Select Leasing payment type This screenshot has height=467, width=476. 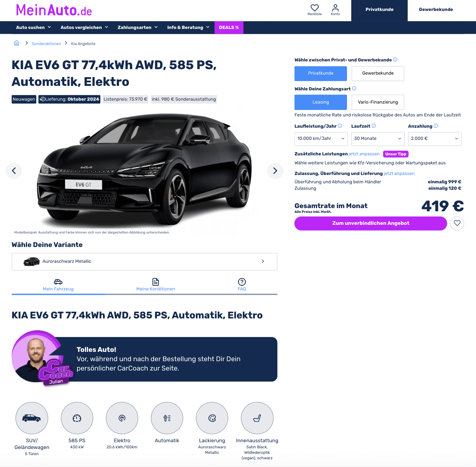pyautogui.click(x=321, y=102)
